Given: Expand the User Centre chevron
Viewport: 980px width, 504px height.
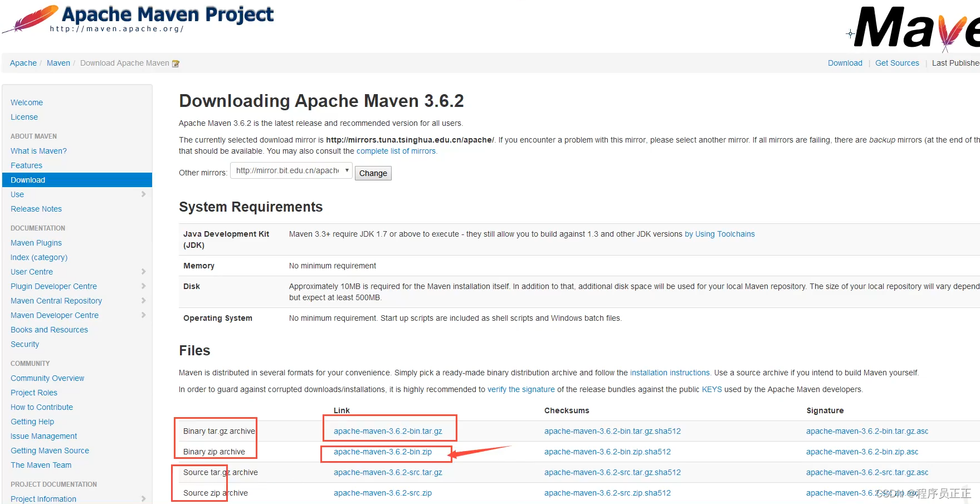Looking at the screenshot, I should point(143,272).
